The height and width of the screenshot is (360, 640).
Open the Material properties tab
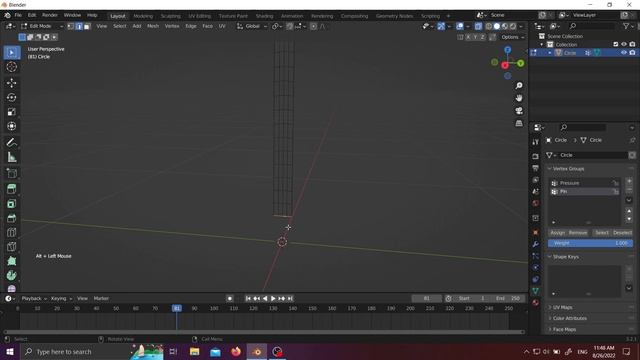(536, 303)
